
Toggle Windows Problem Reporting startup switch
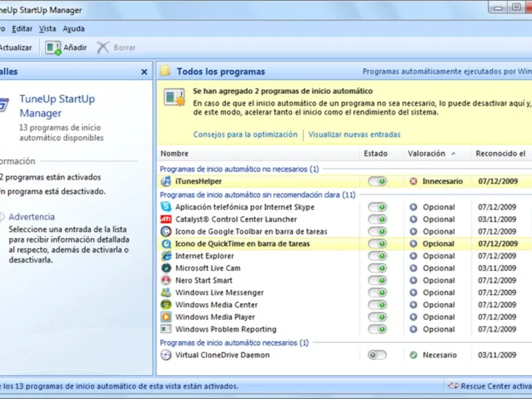377,329
